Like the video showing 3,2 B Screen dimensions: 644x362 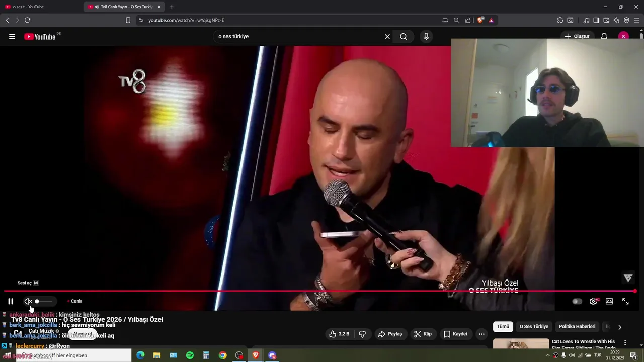pos(339,334)
